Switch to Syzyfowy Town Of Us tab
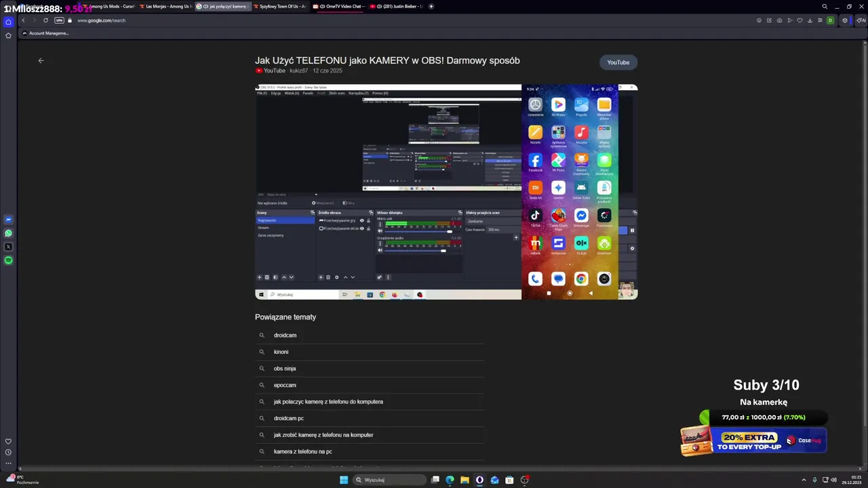This screenshot has height=488, width=868. click(281, 6)
